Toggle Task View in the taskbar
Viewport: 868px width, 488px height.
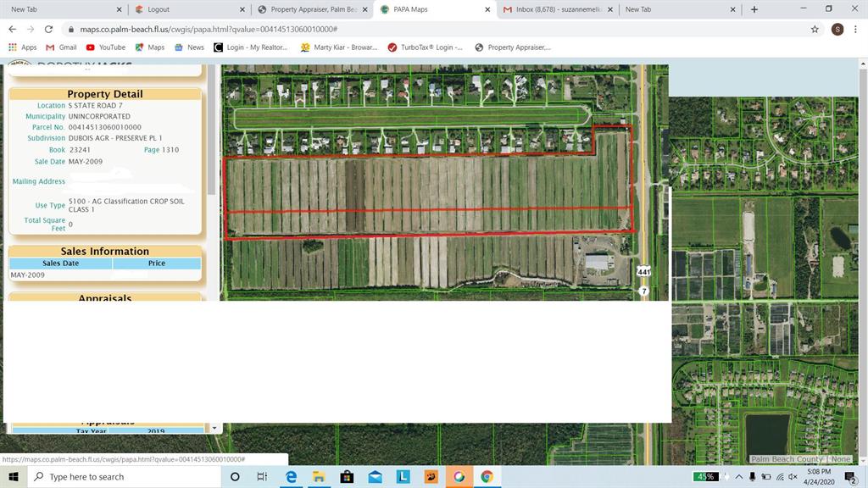point(262,476)
